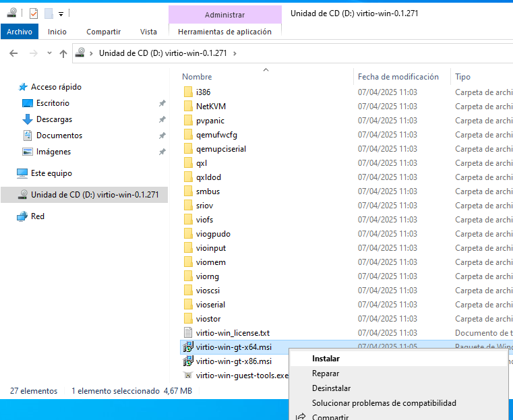
Task: Click Unidad de CD (D:) in the address path
Action: pos(162,53)
